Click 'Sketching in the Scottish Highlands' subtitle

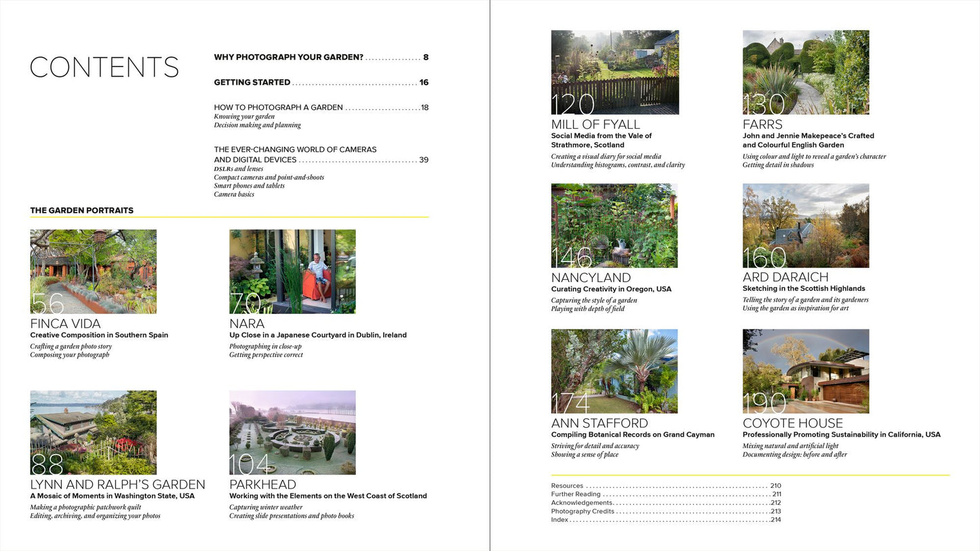pyautogui.click(x=804, y=289)
